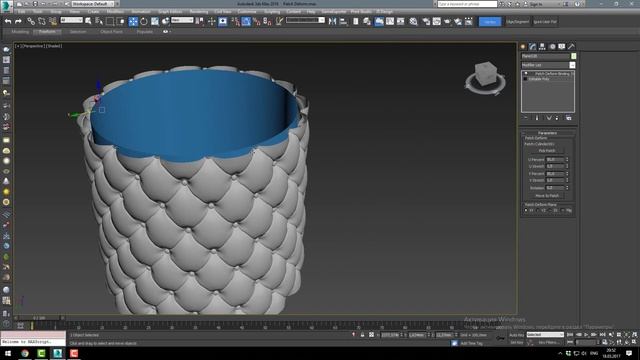This screenshot has height=360, width=640.
Task: Activate the Select and Scale tool
Action: (155, 21)
